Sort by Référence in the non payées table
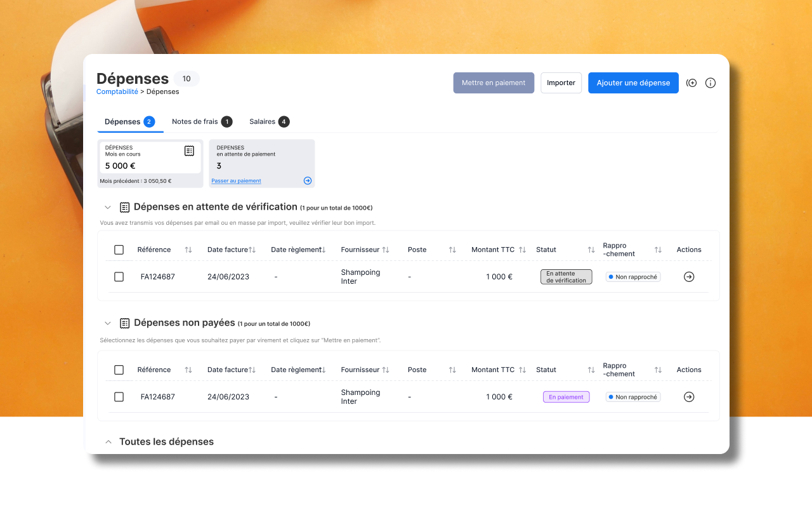The image size is (812, 508). tap(188, 370)
